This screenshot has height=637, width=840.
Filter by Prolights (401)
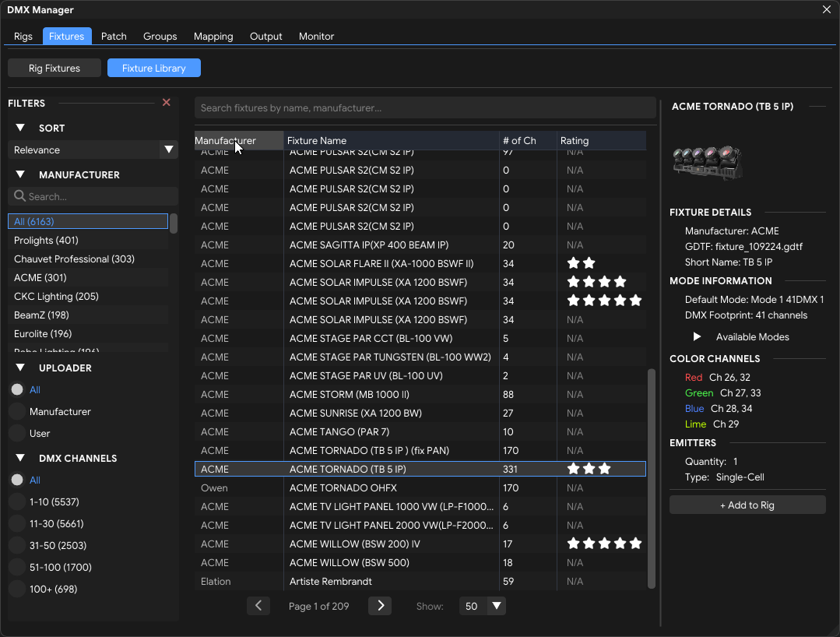88,240
